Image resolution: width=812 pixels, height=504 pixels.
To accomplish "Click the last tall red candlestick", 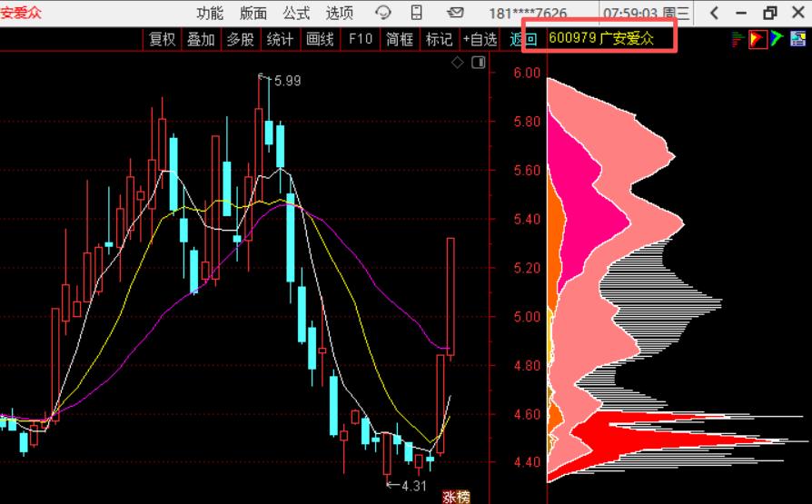I will tap(451, 296).
